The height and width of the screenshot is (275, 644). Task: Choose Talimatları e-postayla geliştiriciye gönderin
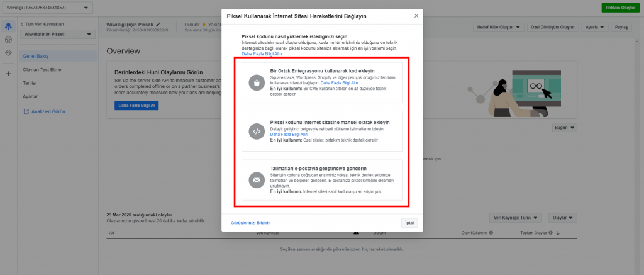(x=322, y=180)
